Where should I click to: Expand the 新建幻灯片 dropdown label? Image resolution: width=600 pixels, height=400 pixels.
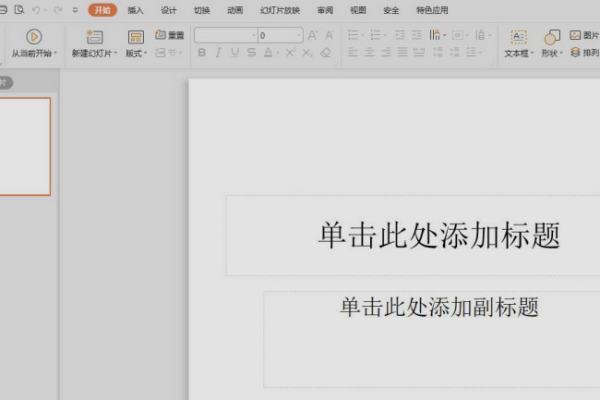coord(94,53)
